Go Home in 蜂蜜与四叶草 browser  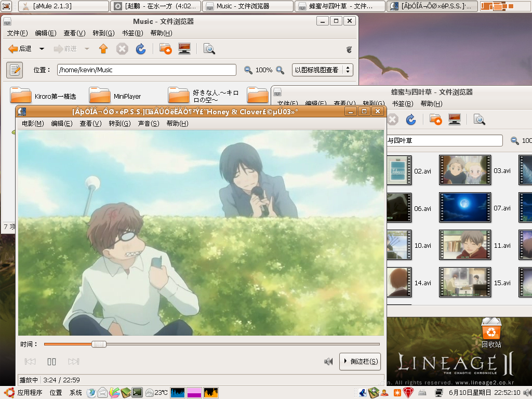tap(436, 119)
